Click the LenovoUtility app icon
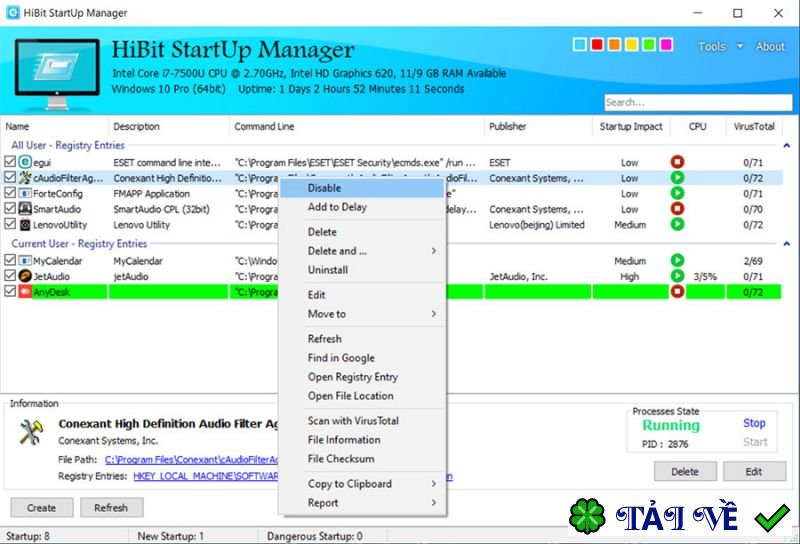The width and height of the screenshot is (800, 544). 25,225
